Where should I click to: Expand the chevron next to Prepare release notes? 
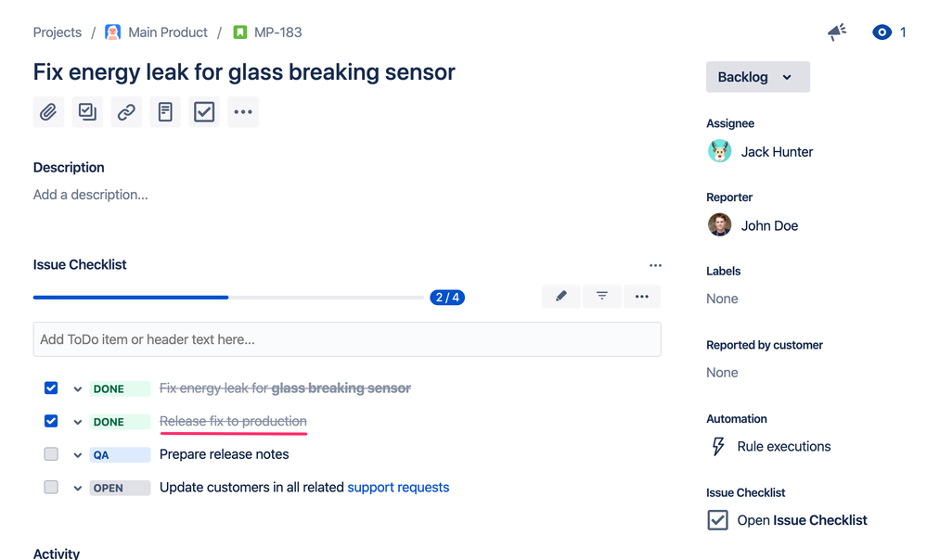78,453
